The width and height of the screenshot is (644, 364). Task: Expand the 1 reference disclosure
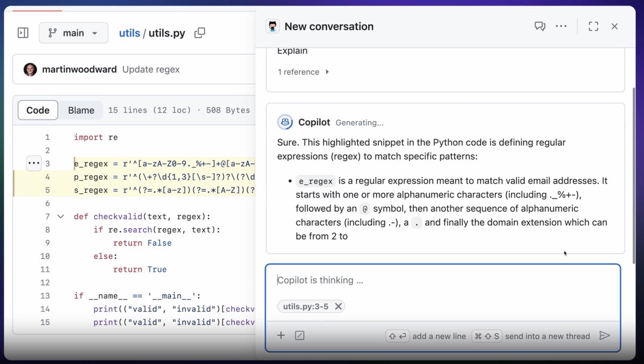304,72
